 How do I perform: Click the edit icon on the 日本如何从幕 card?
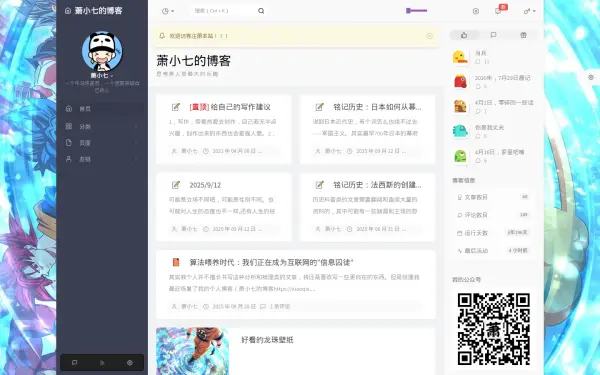point(319,107)
